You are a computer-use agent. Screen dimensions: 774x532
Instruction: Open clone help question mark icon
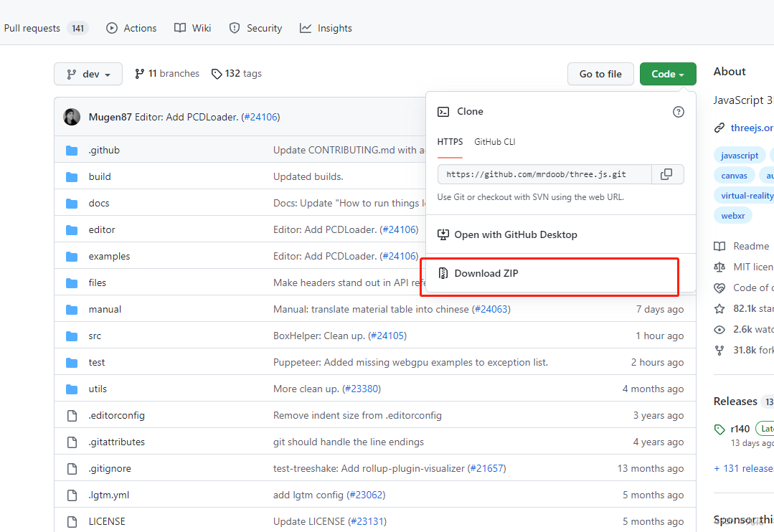679,112
